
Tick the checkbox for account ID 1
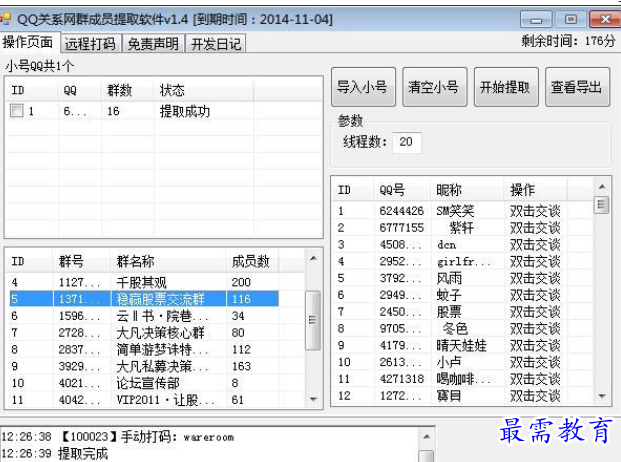pos(17,110)
